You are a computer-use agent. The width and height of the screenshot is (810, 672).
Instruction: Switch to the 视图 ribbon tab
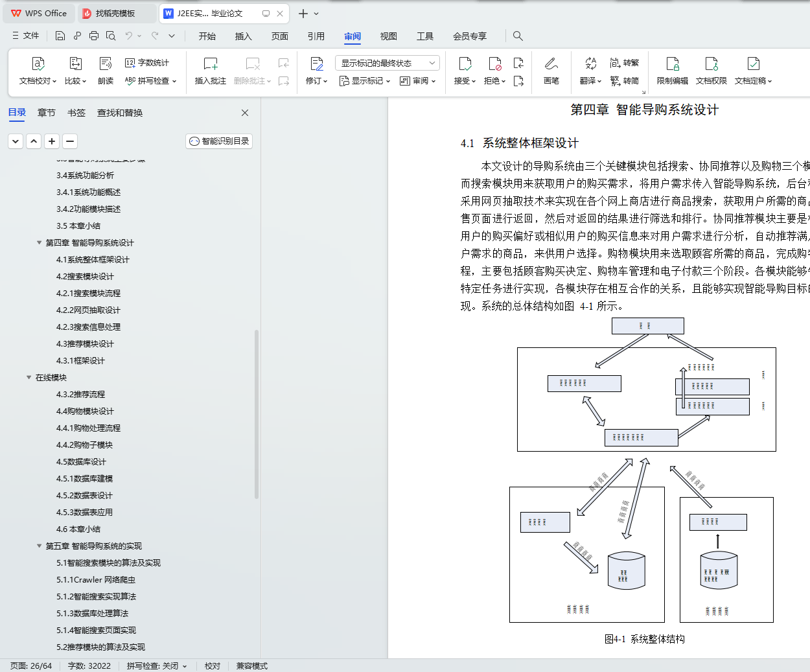[x=389, y=36]
